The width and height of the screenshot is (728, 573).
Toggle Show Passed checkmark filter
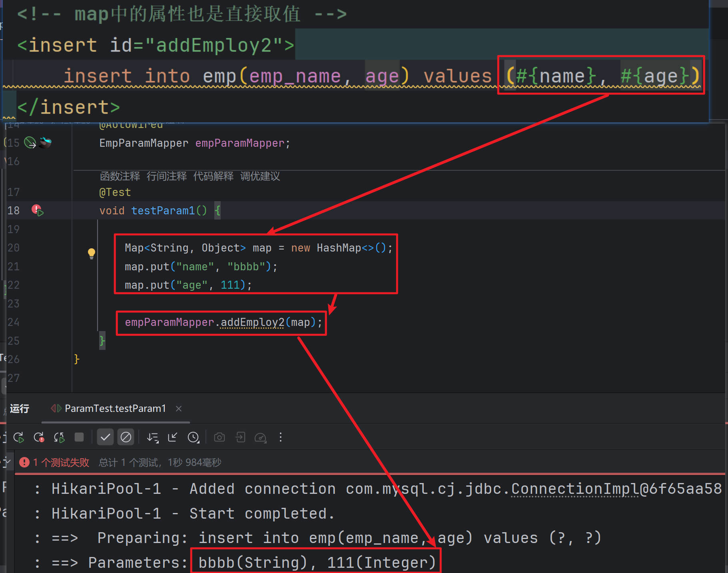coord(105,437)
